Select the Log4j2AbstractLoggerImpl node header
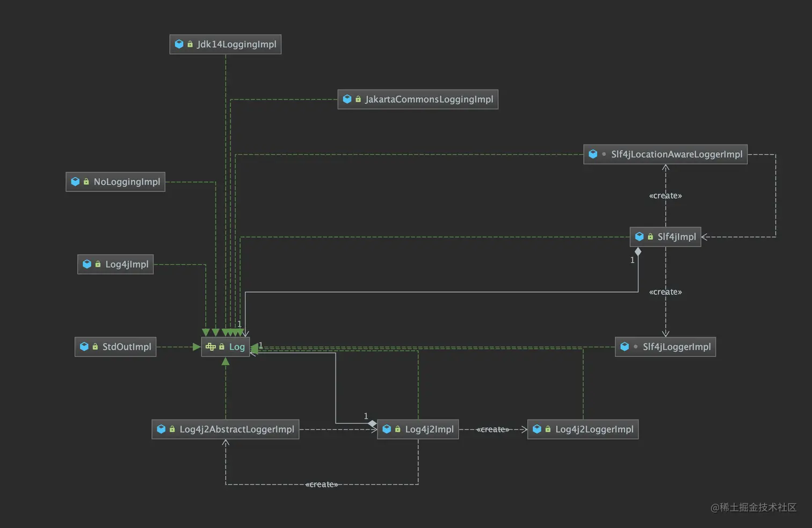The height and width of the screenshot is (528, 812). click(x=226, y=429)
